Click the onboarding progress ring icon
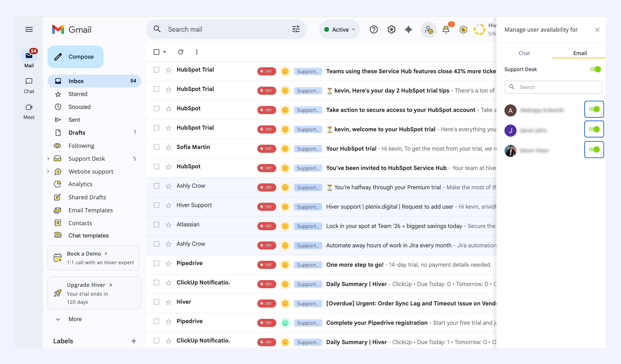 pos(479,30)
